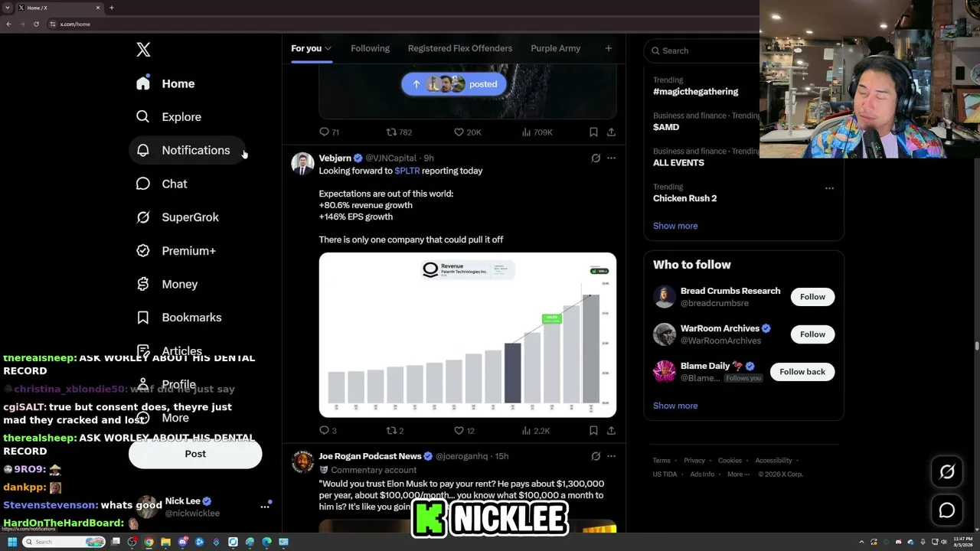Viewport: 980px width, 551px height.
Task: Open Joe Rogan Podcast News avatar
Action: 302,462
